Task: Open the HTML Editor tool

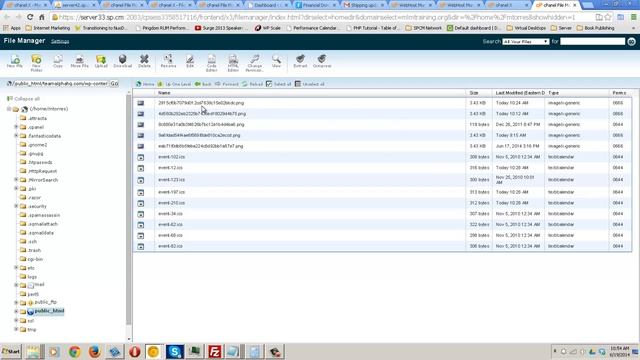Action: 233,62
